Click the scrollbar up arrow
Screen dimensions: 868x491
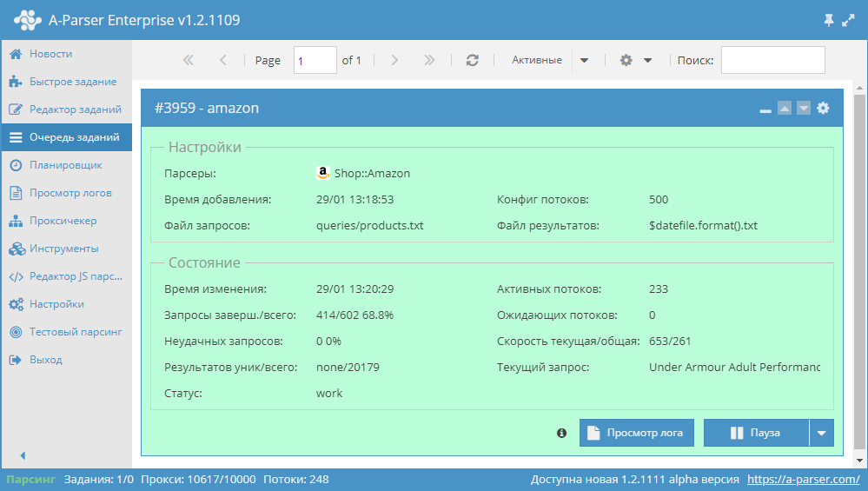[x=859, y=88]
